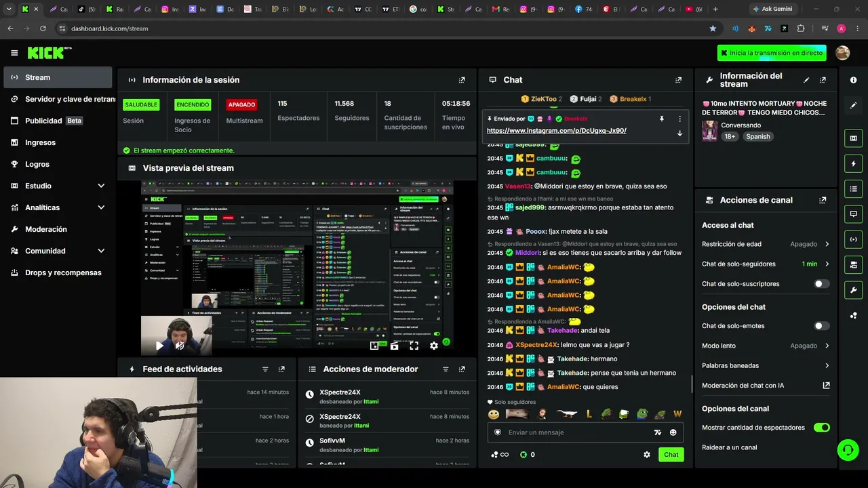Viewport: 868px width, 488px height.
Task: Open the user profile avatar menu
Action: (843, 53)
